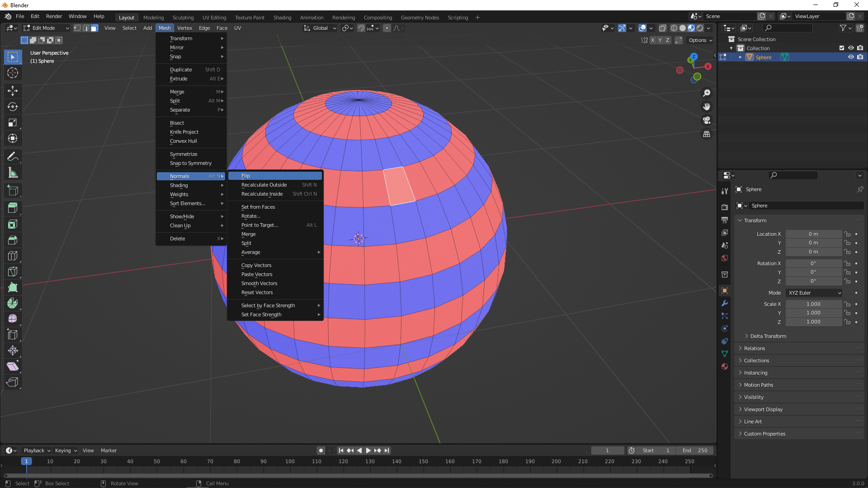The width and height of the screenshot is (868, 488).
Task: Select the Spin tool
Action: [x=13, y=303]
